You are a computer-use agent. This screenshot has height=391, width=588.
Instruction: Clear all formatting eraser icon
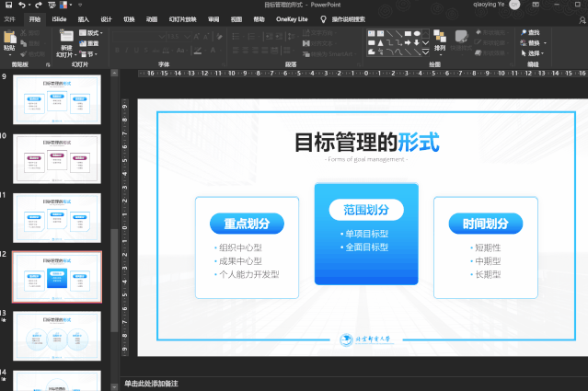pos(219,37)
